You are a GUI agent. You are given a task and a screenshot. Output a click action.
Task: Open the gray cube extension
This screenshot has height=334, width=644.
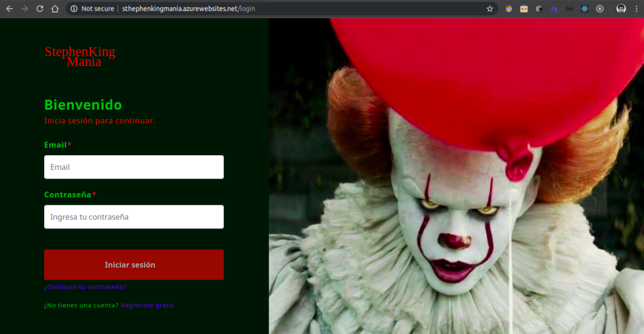tap(539, 9)
